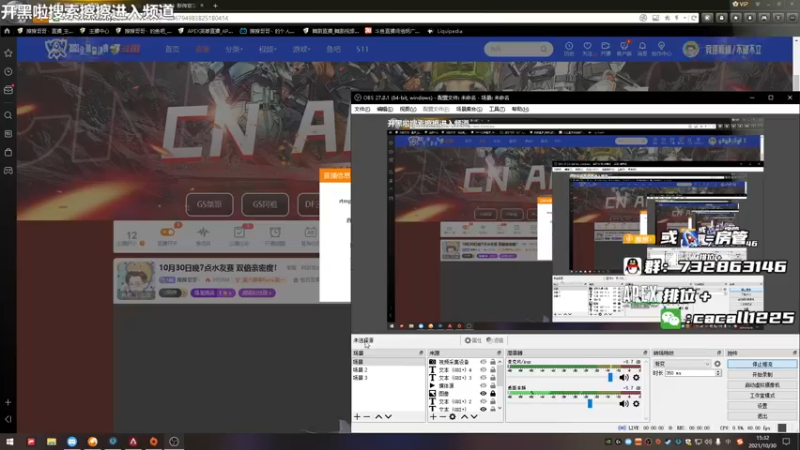Open game controller icon in browser sidebar
Viewport: 800px width, 450px height.
[8, 171]
